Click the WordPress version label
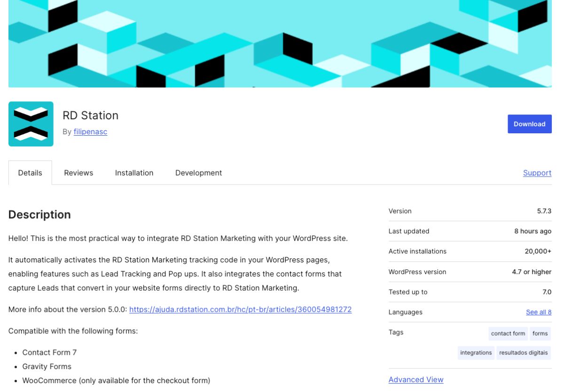The width and height of the screenshot is (564, 392). point(417,272)
